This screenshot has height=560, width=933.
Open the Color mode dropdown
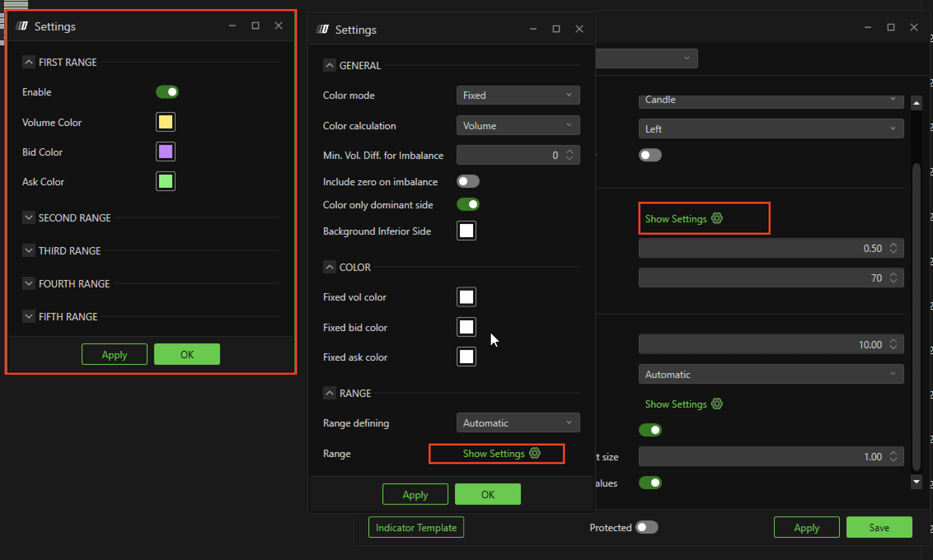pos(518,95)
